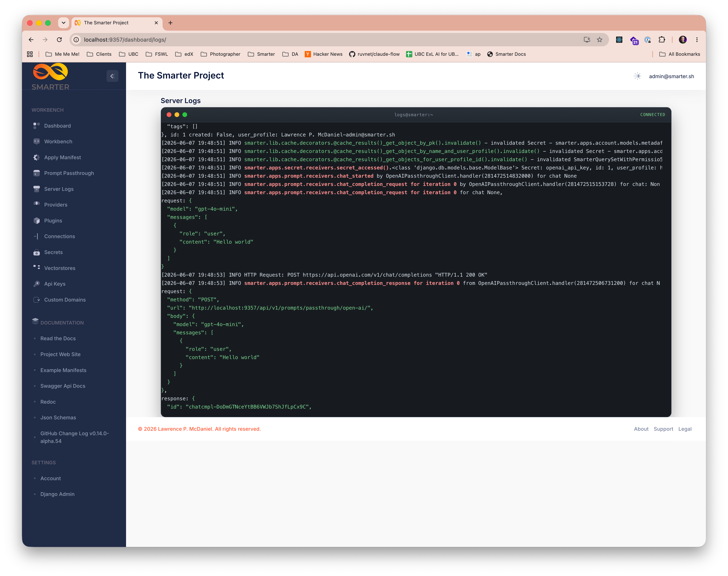Image resolution: width=728 pixels, height=576 pixels.
Task: Open the React DevTools extension icon
Action: 619,40
